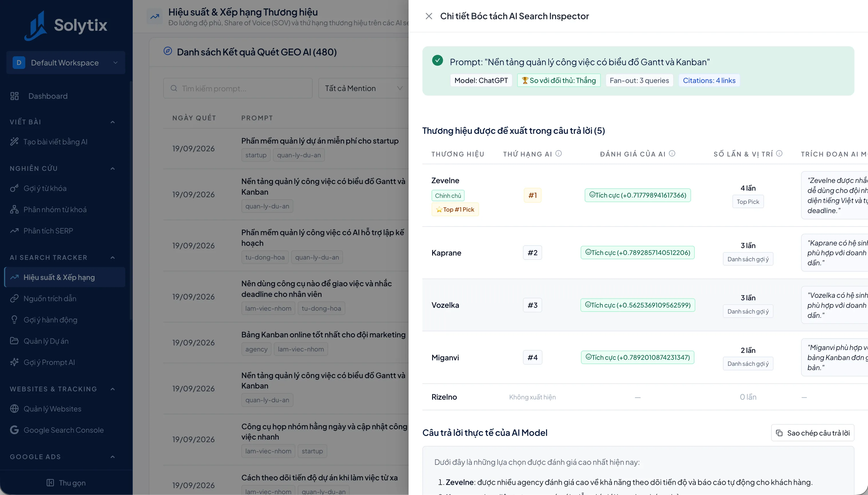This screenshot has width=868, height=495.
Task: Click the trend icon beside Phân tích SERP
Action: [x=14, y=231]
